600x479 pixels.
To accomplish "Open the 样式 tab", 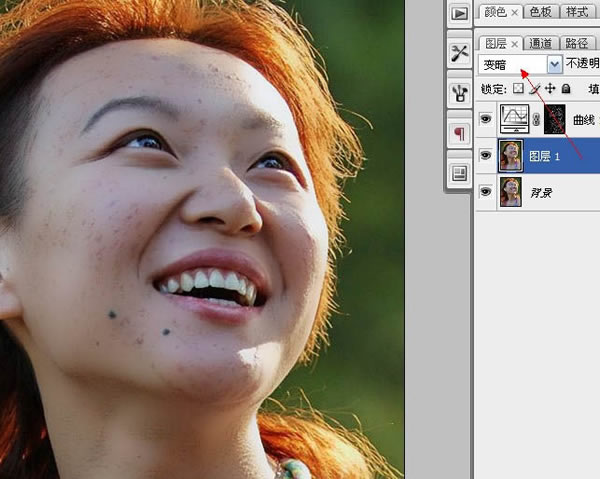I will (577, 12).
